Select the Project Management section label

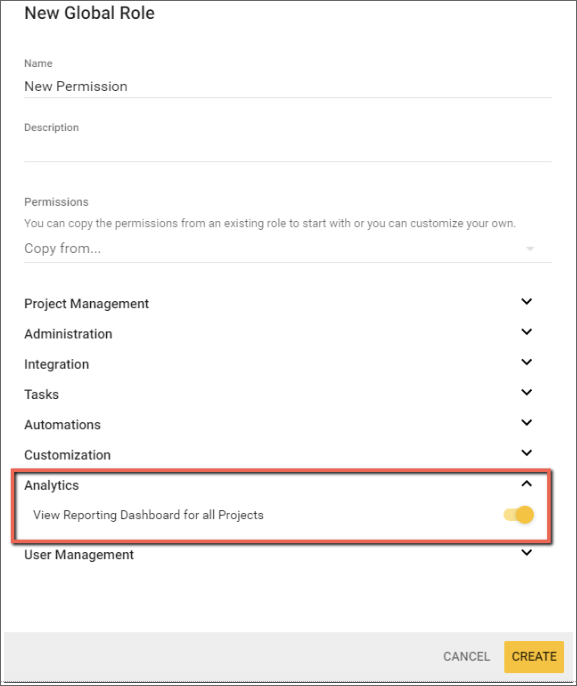click(87, 304)
